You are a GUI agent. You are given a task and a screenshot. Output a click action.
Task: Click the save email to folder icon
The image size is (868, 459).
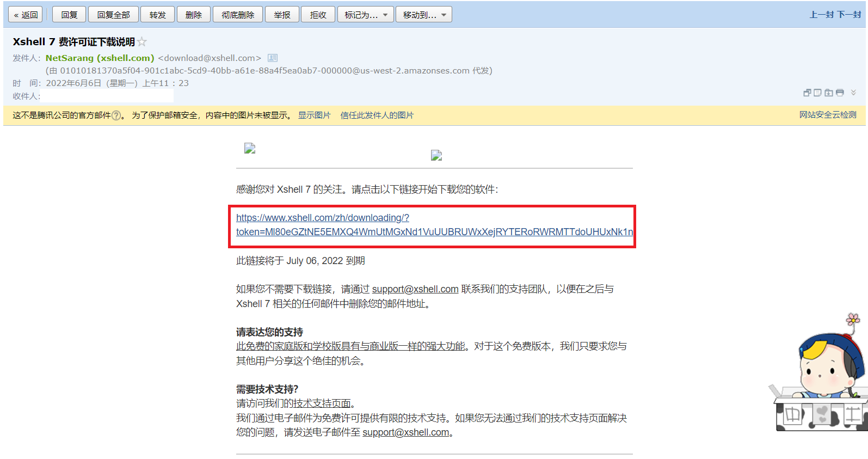point(828,93)
